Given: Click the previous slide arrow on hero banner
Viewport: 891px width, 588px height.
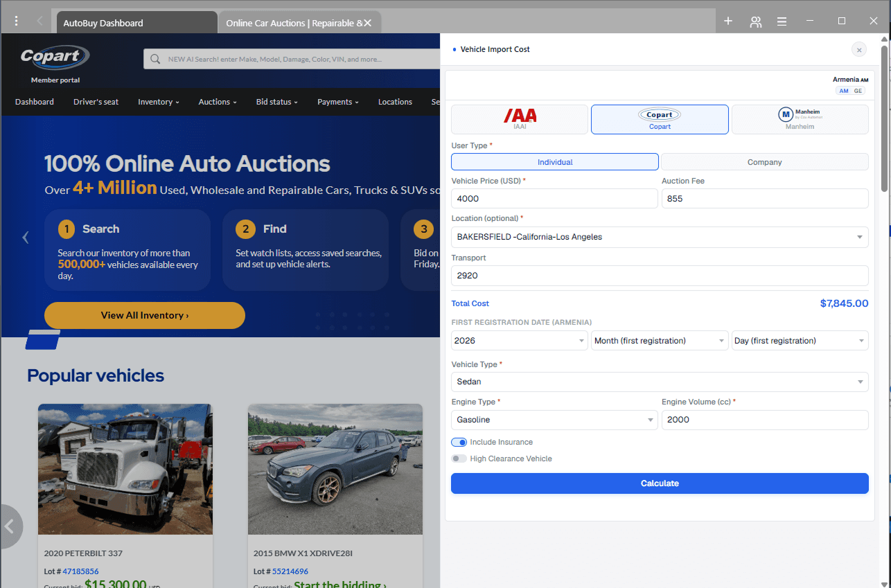Looking at the screenshot, I should coord(26,238).
